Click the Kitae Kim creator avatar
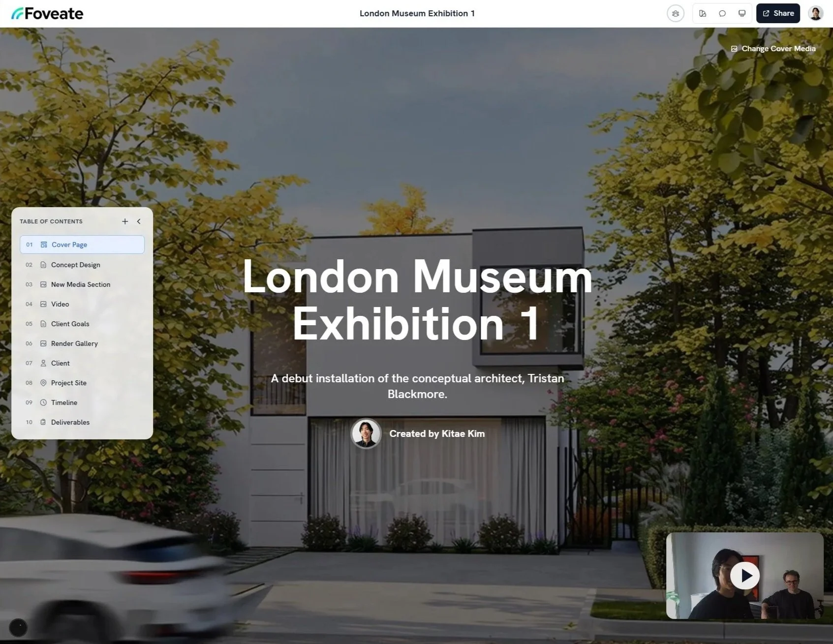This screenshot has width=833, height=644. pyautogui.click(x=366, y=433)
